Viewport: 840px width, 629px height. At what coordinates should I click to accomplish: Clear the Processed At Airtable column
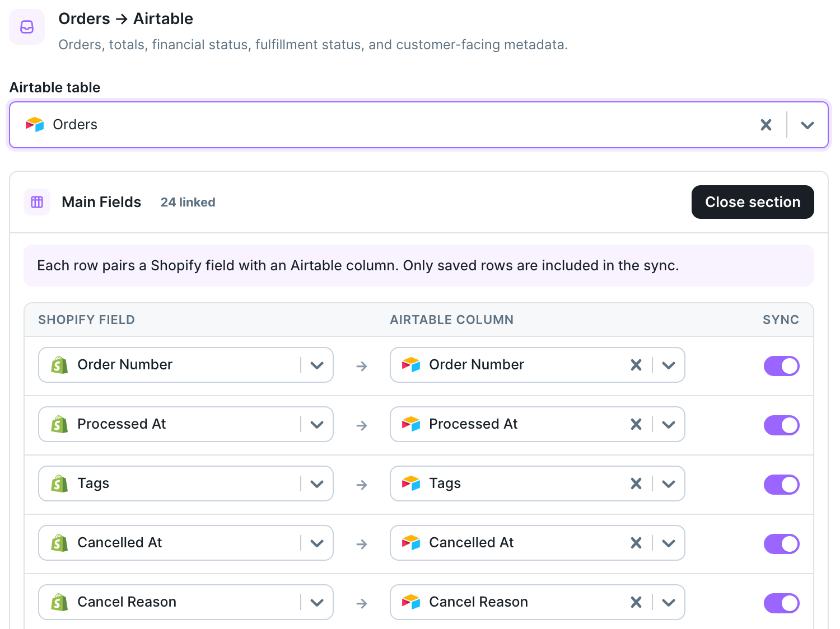(636, 424)
